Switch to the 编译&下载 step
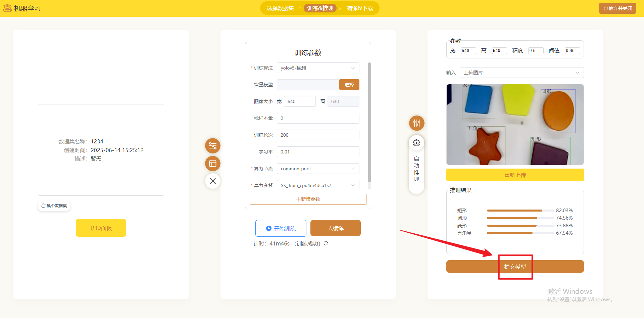The width and height of the screenshot is (644, 318). (359, 8)
